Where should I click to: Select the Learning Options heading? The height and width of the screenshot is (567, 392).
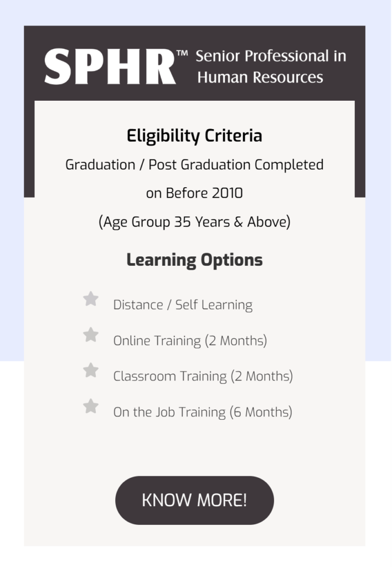coord(195,259)
